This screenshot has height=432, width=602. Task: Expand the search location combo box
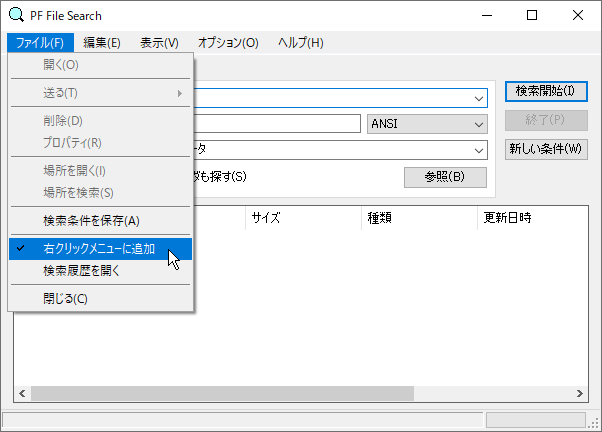click(478, 150)
